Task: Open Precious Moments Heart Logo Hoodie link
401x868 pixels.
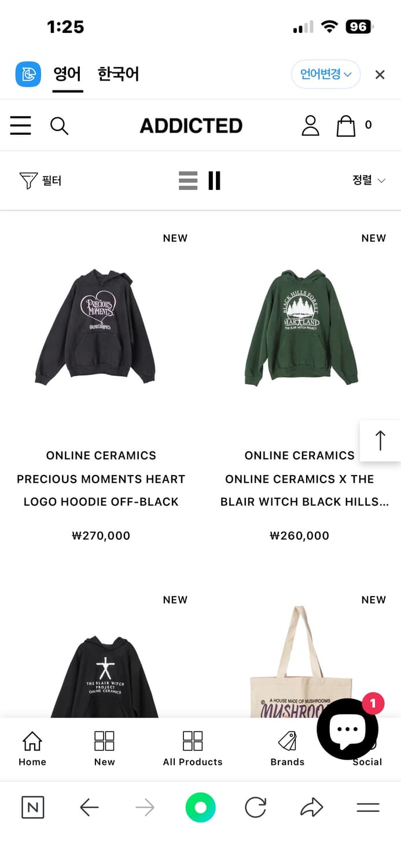Action: 101,490
